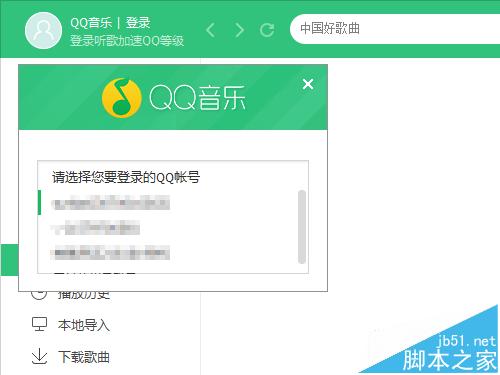Click the download arrow icon

39,356
